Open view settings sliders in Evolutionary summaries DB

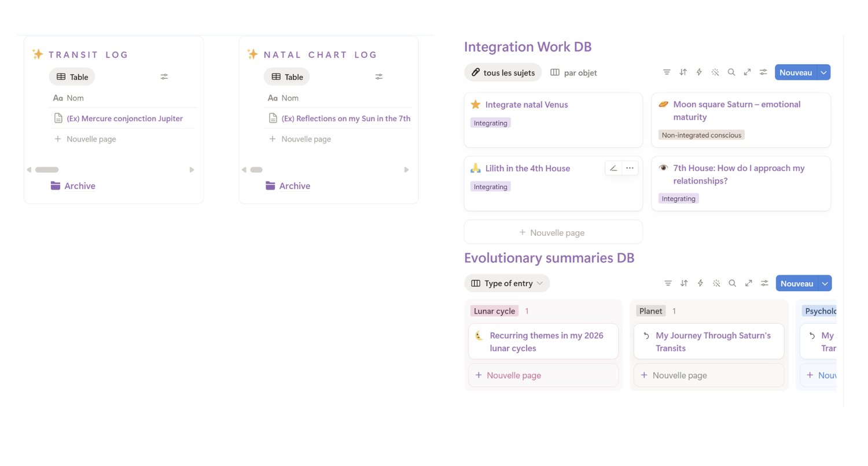(x=765, y=283)
